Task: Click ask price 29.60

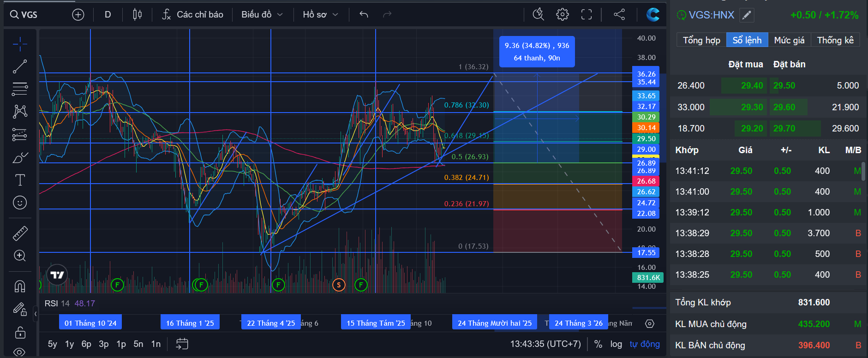Action: pos(784,107)
